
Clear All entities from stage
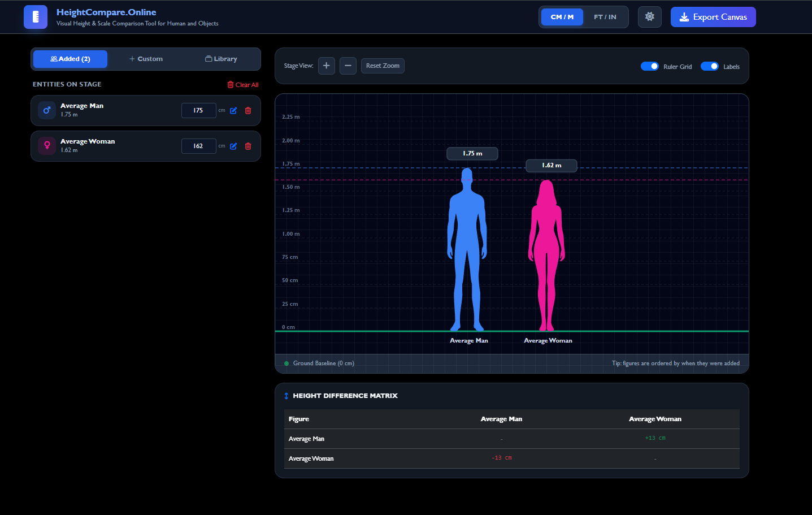tap(243, 85)
